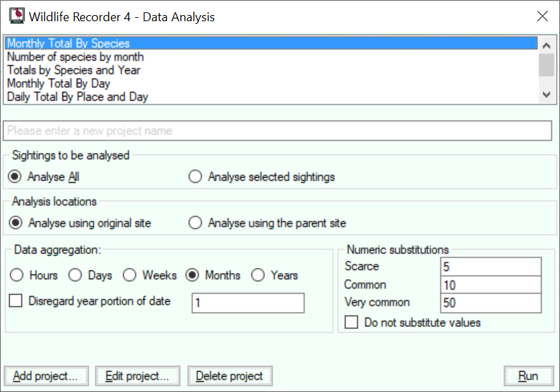Click the Delete project button
This screenshot has width=560, height=392.
[x=230, y=376]
